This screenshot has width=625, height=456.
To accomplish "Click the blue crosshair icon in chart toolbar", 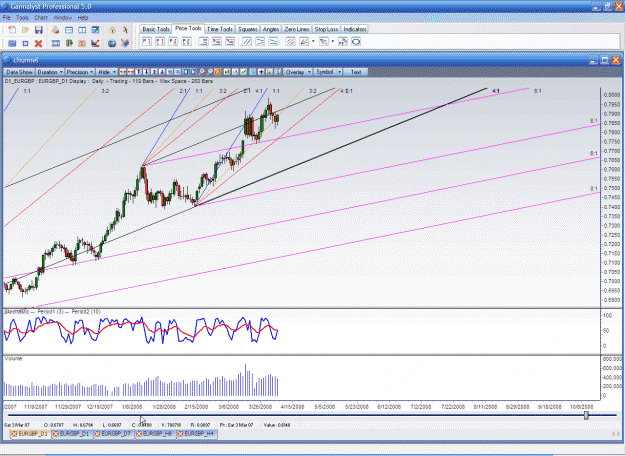I will point(261,72).
